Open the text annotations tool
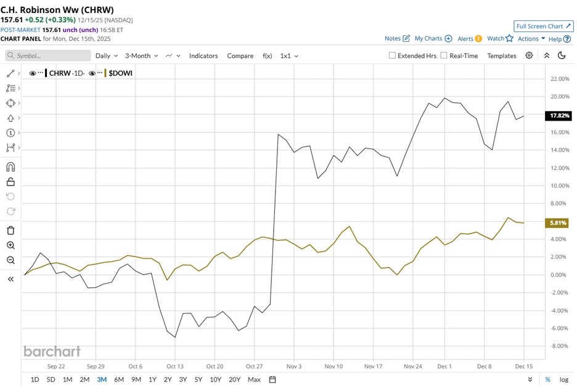Viewport: 577px width, 392px height. pyautogui.click(x=10, y=88)
